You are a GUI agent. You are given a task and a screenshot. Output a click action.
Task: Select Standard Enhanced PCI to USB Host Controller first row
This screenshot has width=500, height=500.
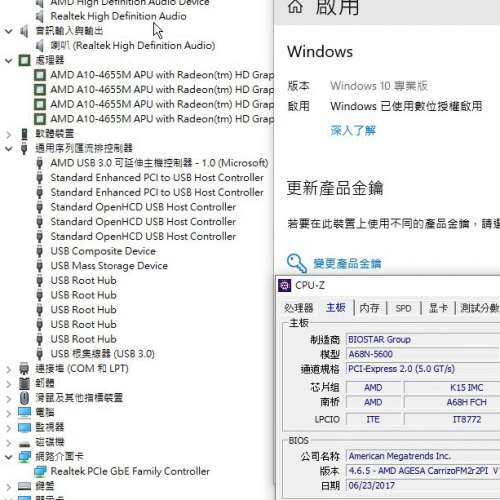click(x=157, y=178)
